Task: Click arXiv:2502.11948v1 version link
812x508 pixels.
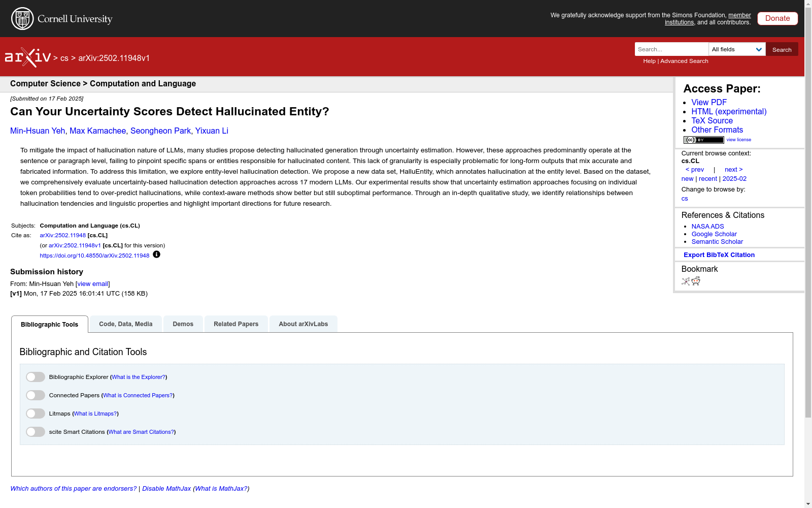Action: pos(75,246)
